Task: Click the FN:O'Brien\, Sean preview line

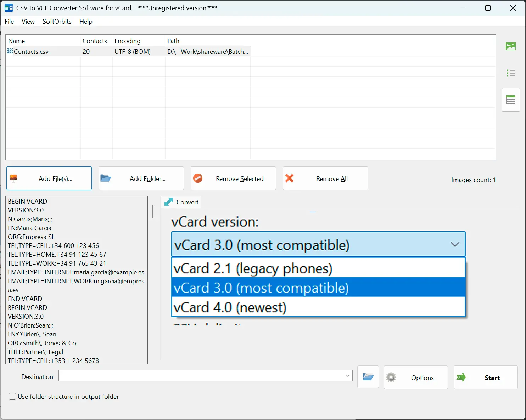Action: tap(32, 334)
